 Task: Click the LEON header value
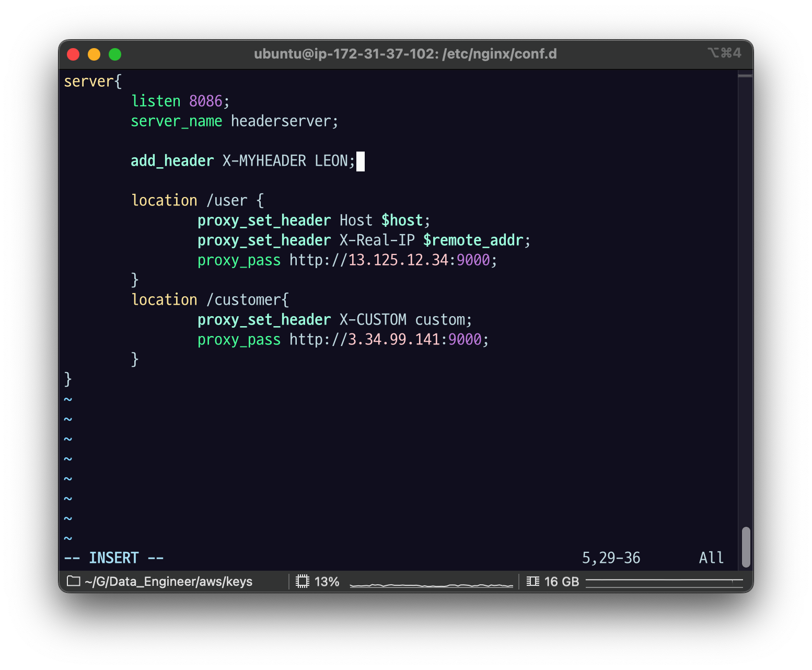(331, 161)
